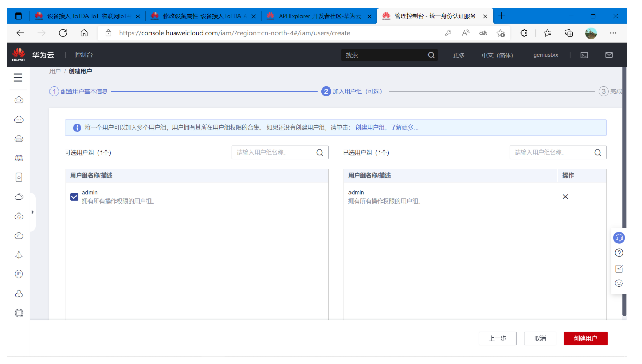Go to 用户 breadcrumb link

[55, 71]
